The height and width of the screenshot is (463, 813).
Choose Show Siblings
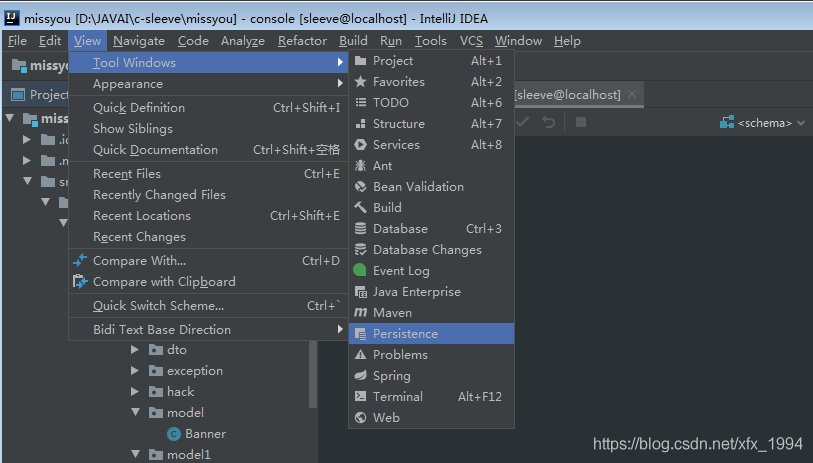tap(208, 129)
